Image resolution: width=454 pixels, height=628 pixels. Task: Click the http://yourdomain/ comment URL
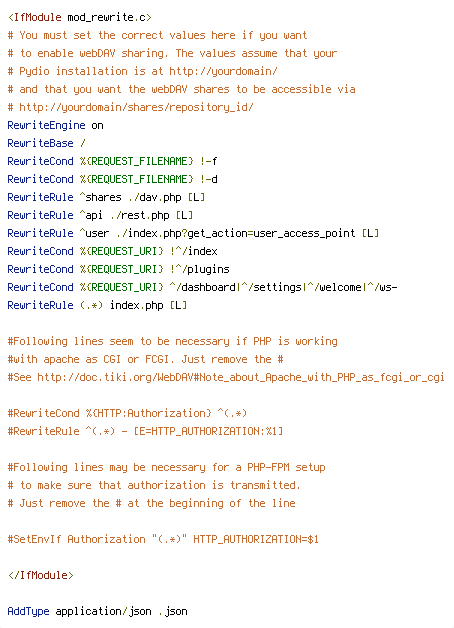tap(223, 71)
